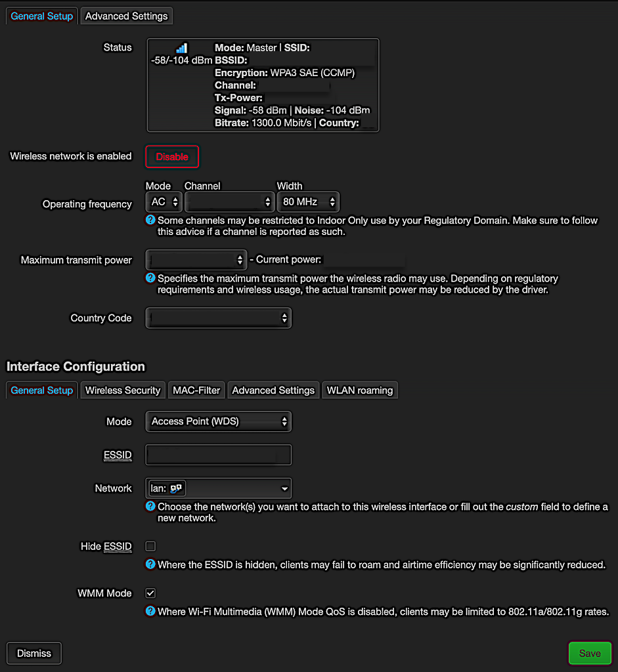Click help icon under WMM Mode
Image resolution: width=618 pixels, height=672 pixels.
tap(150, 612)
